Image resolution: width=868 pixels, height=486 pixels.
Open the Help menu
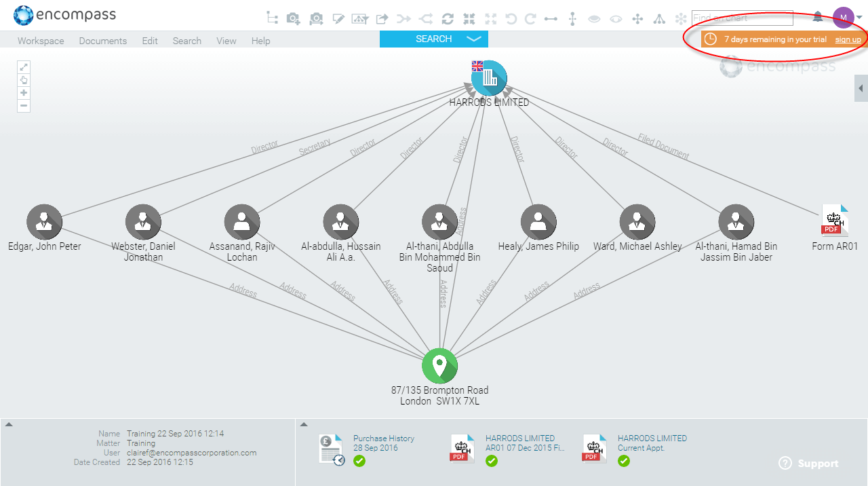pos(261,41)
